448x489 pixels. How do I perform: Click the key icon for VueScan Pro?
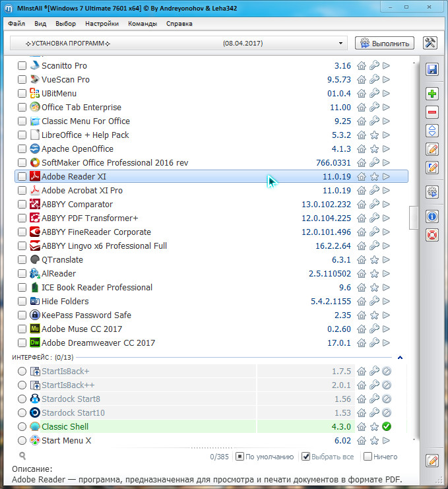point(374,80)
